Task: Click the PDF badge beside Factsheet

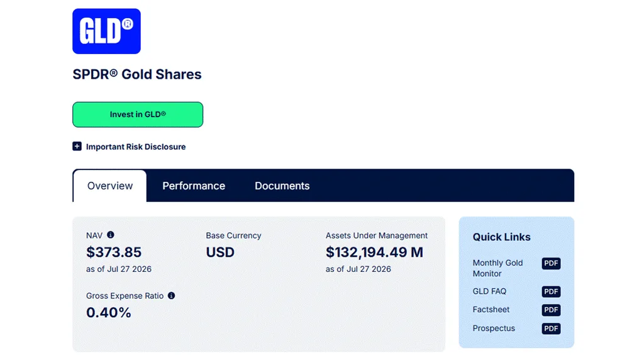Action: coord(551,310)
